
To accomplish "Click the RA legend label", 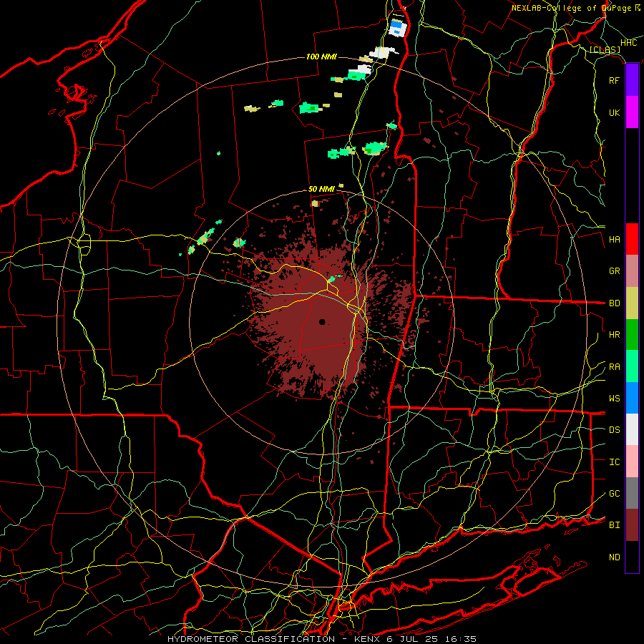I will click(x=614, y=367).
